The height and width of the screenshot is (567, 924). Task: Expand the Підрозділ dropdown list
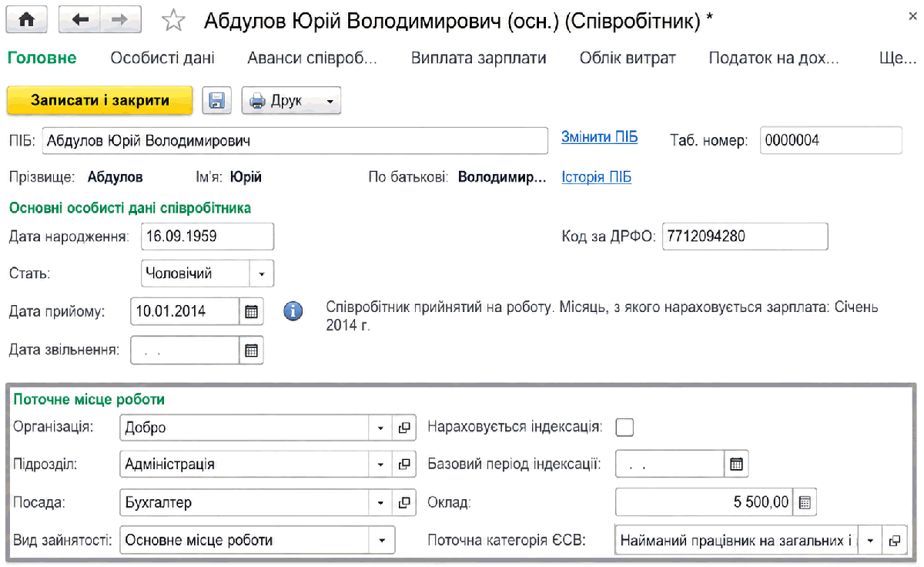(x=380, y=465)
